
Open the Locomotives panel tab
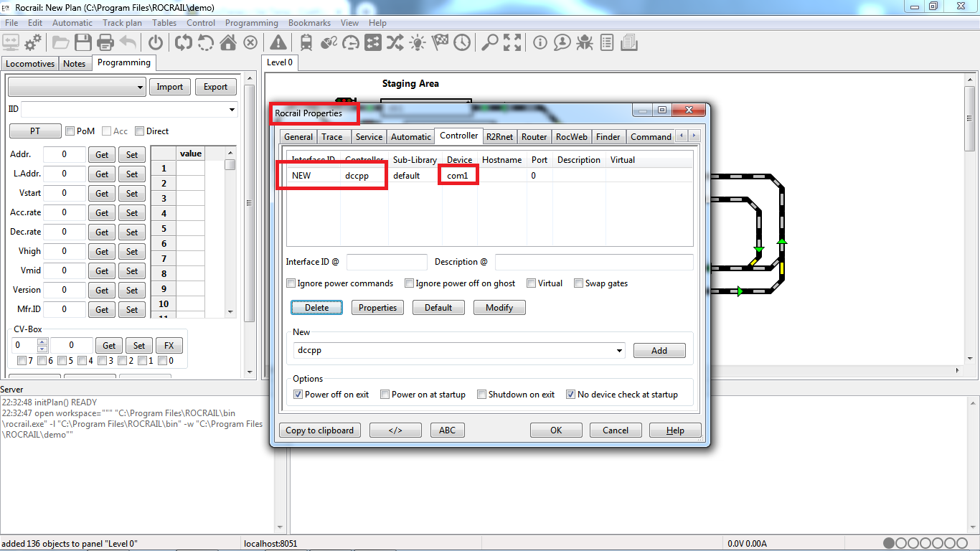[x=30, y=64]
